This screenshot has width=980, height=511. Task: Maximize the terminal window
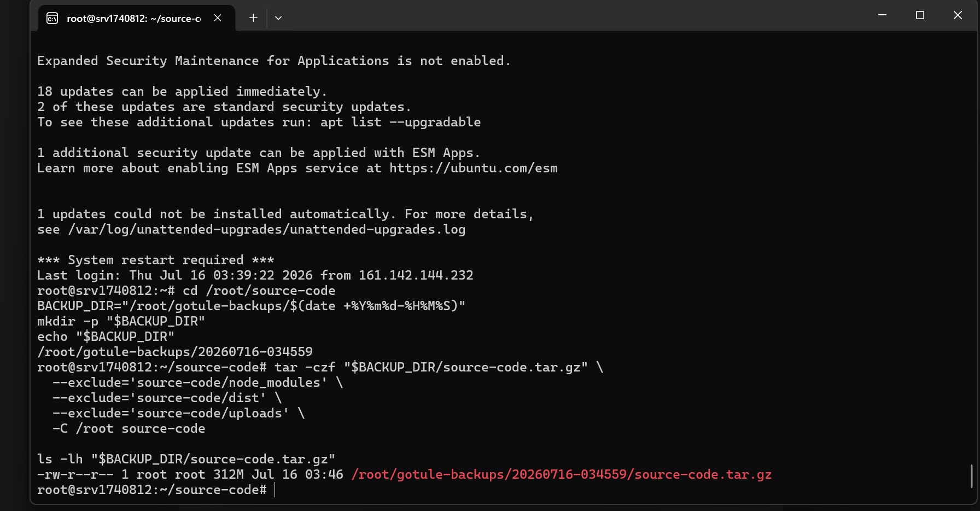(920, 15)
